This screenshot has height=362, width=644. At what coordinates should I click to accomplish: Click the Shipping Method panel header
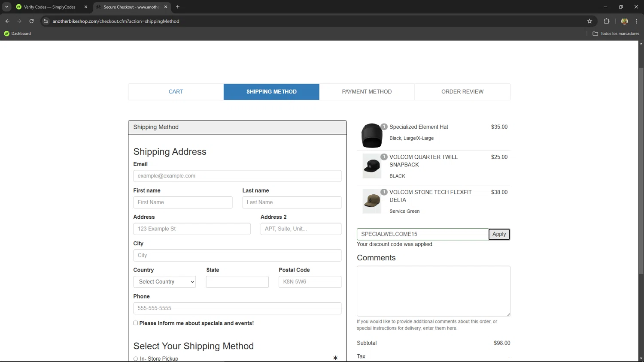coord(237,127)
